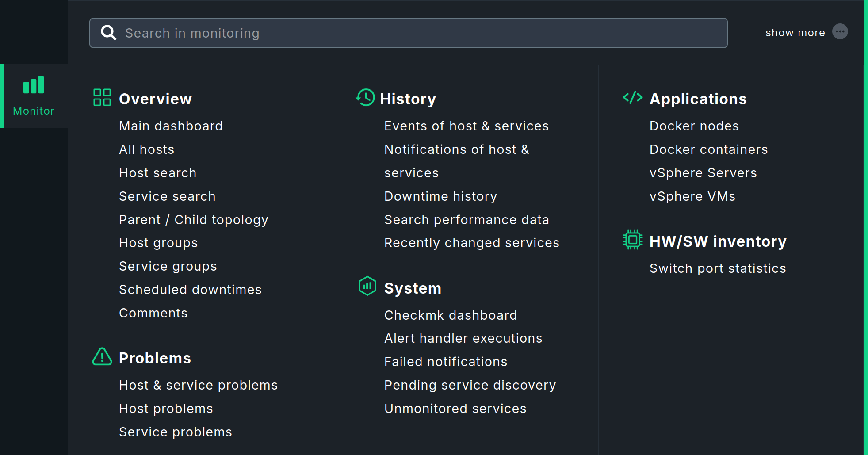Click the HW/SW inventory chip icon
Screen dimensions: 868x455
[x=632, y=240]
